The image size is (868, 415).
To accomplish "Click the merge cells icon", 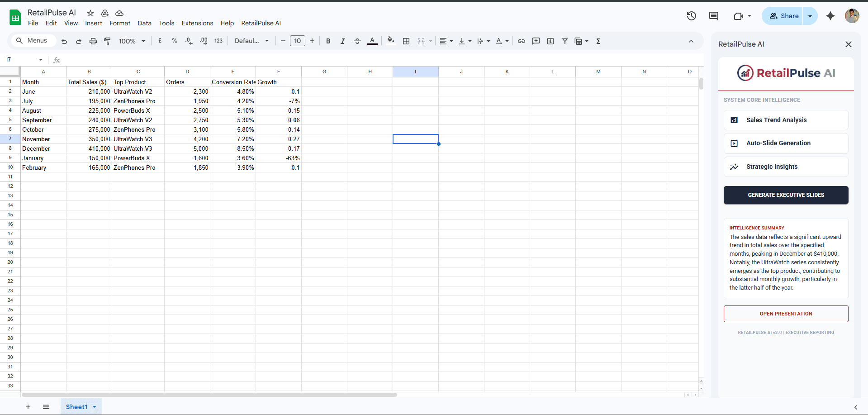I will [421, 41].
